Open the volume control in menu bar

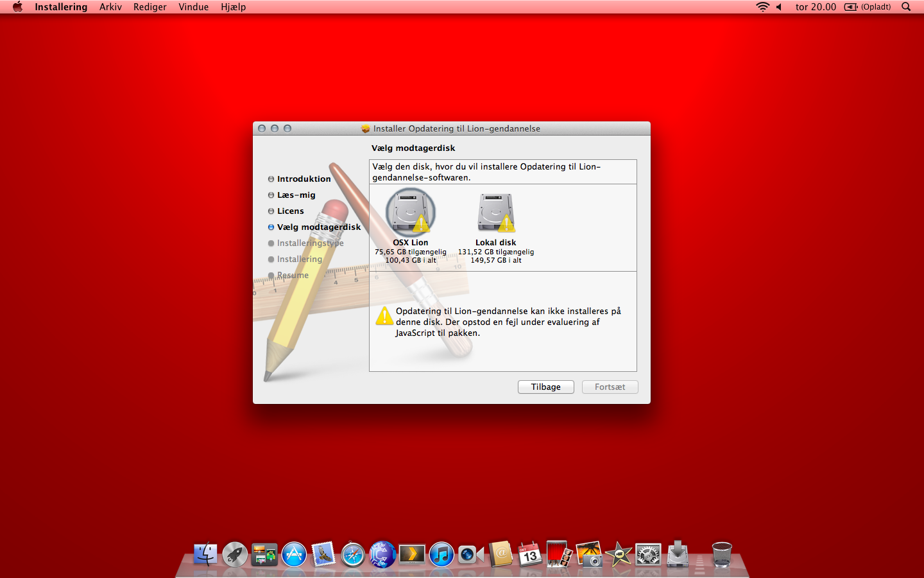(779, 7)
